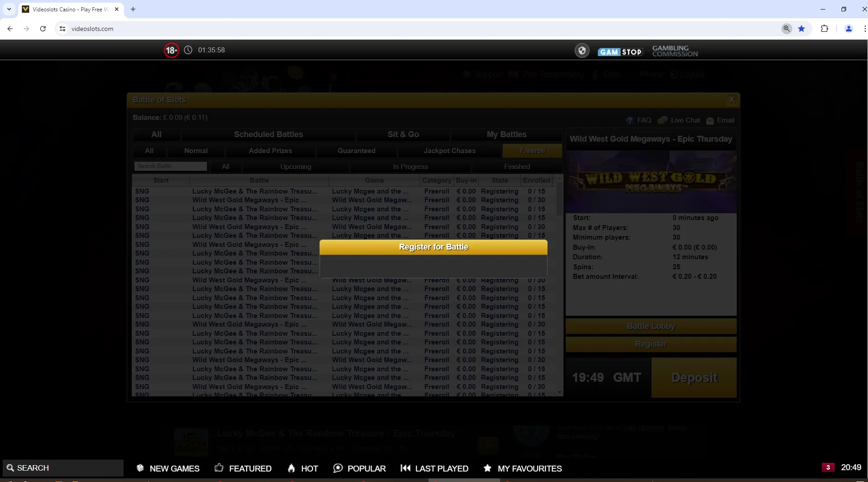Bookmark this page with the star icon
The height and width of the screenshot is (482, 868).
pos(801,29)
